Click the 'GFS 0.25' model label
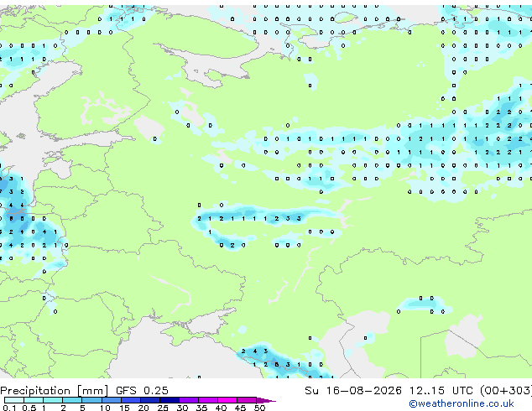The image size is (532, 411). (142, 391)
